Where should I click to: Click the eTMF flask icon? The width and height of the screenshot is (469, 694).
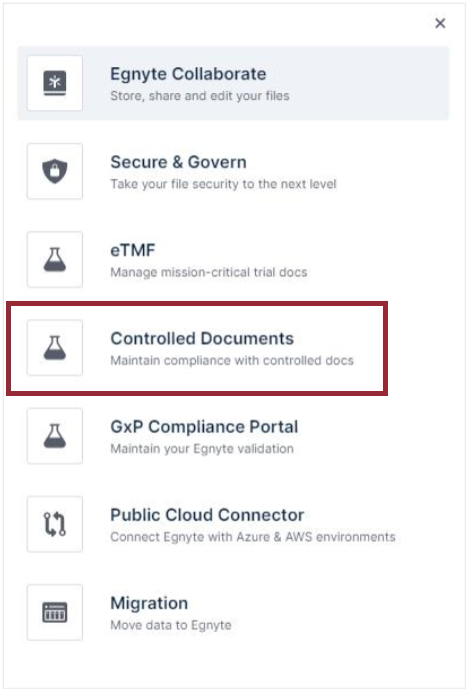[55, 259]
